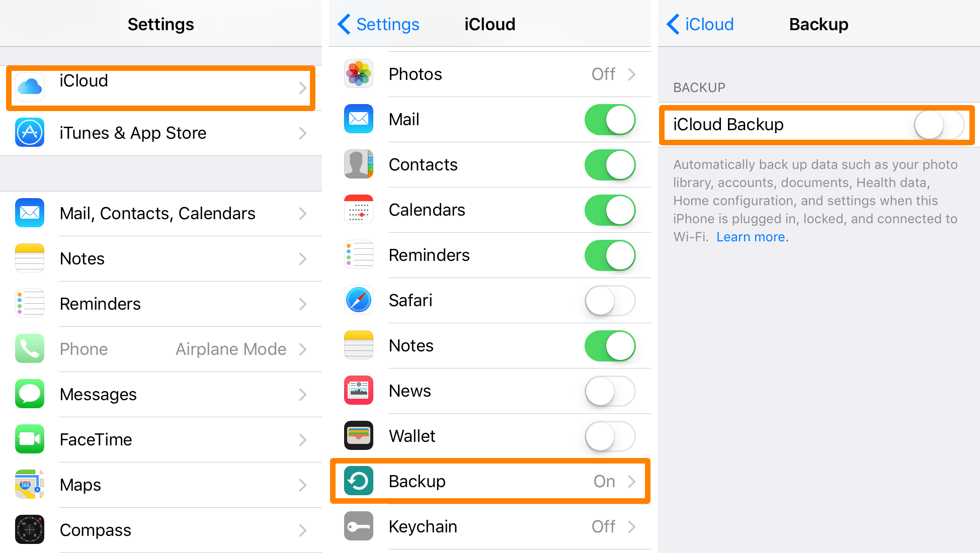Open the Keychain iCloud settings
This screenshot has height=553, width=980.
(x=490, y=528)
